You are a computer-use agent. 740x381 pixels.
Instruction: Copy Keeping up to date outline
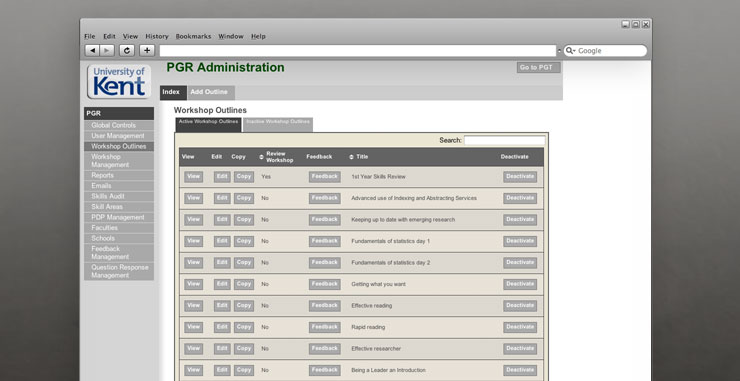tap(244, 220)
